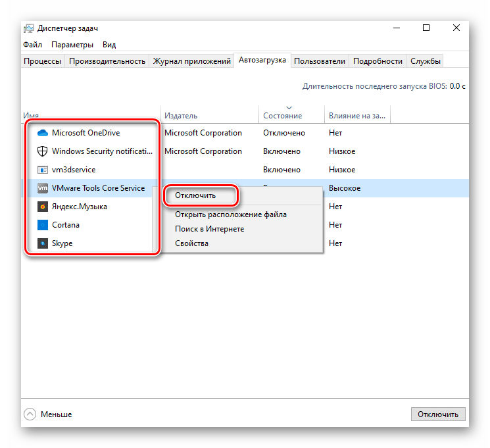Click the VMware Tools vm icon
The height and width of the screenshot is (448, 490).
point(43,188)
